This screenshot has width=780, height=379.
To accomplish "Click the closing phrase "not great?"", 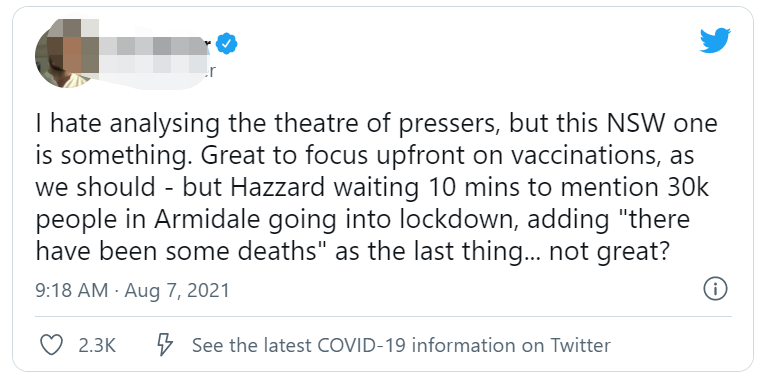I will [607, 253].
